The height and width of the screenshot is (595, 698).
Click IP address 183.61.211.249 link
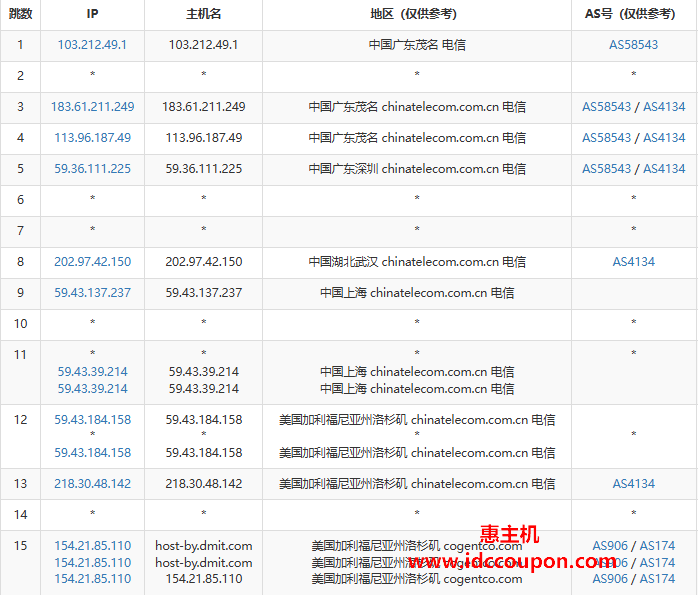point(92,107)
